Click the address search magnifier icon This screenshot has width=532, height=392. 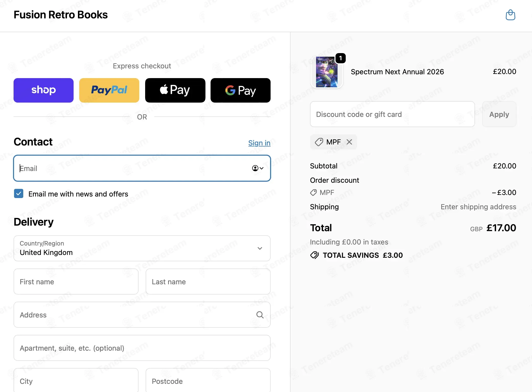(x=260, y=315)
